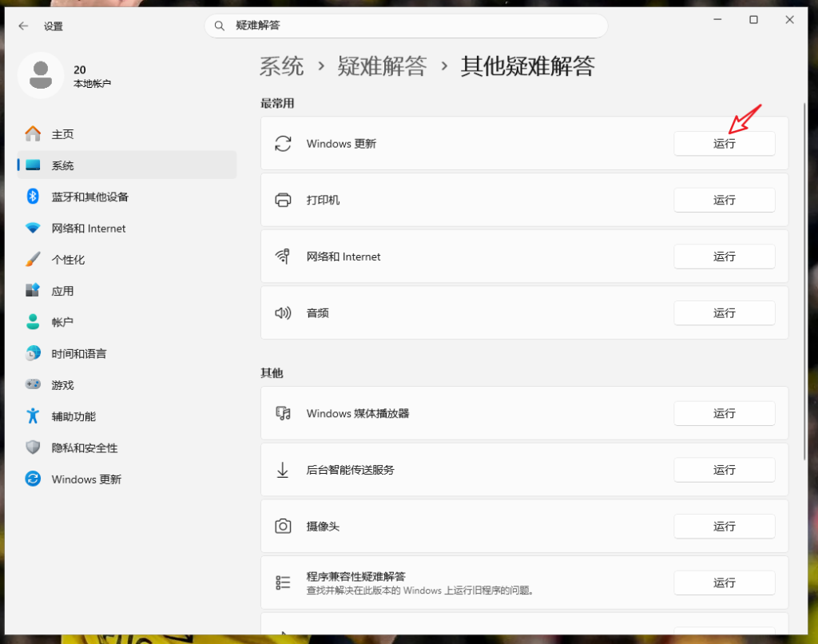Click the back arrow in Settings
This screenshot has width=818, height=644.
(x=23, y=26)
